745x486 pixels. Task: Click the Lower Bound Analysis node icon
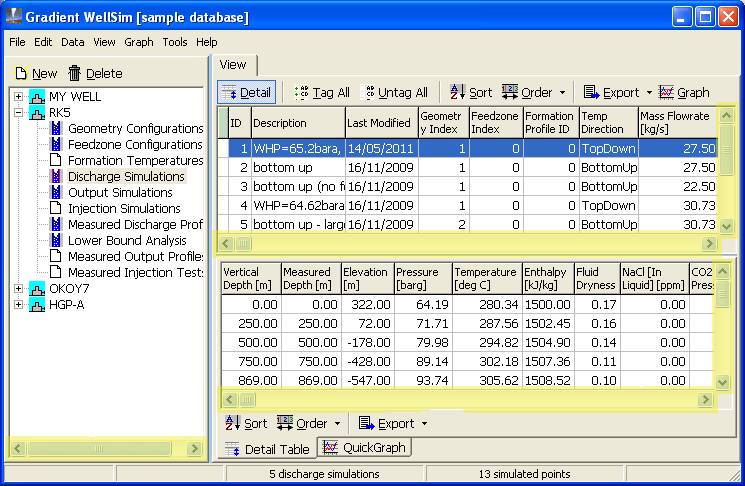click(x=56, y=240)
